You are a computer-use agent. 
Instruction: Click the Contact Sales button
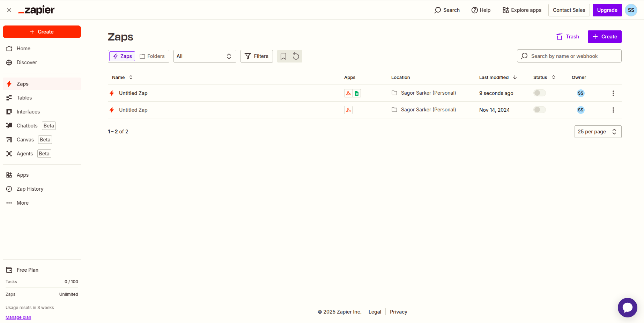tap(569, 10)
